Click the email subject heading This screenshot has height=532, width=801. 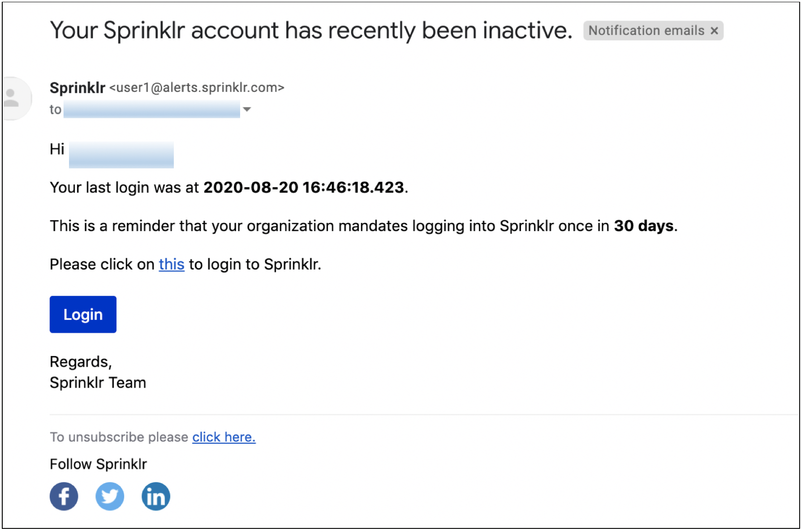pos(311,30)
